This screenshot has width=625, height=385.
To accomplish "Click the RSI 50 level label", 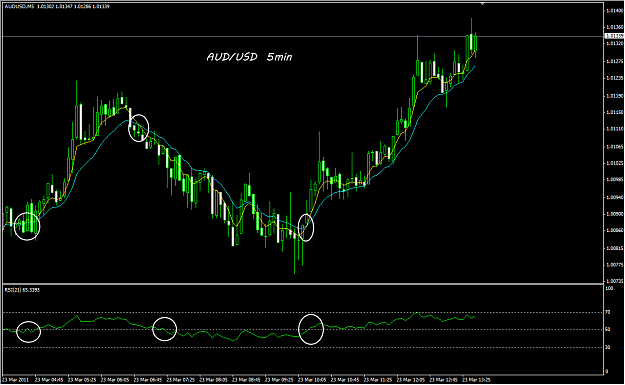I will point(608,330).
